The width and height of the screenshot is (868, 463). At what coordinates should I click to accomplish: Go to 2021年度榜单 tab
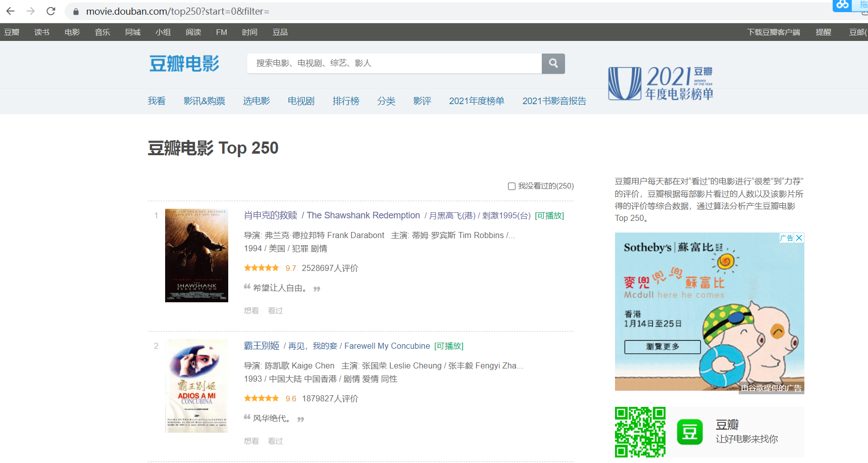click(477, 101)
